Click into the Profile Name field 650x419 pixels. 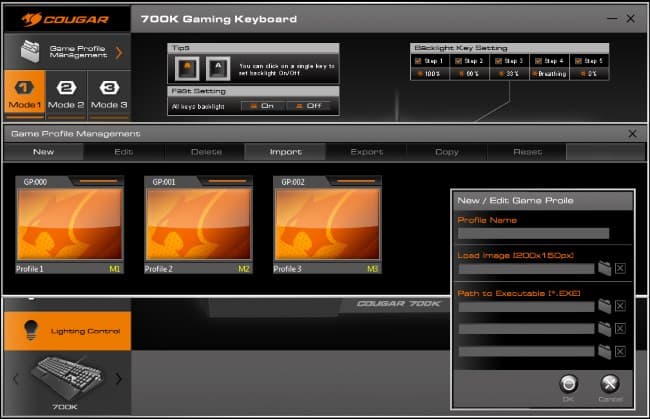(x=534, y=233)
